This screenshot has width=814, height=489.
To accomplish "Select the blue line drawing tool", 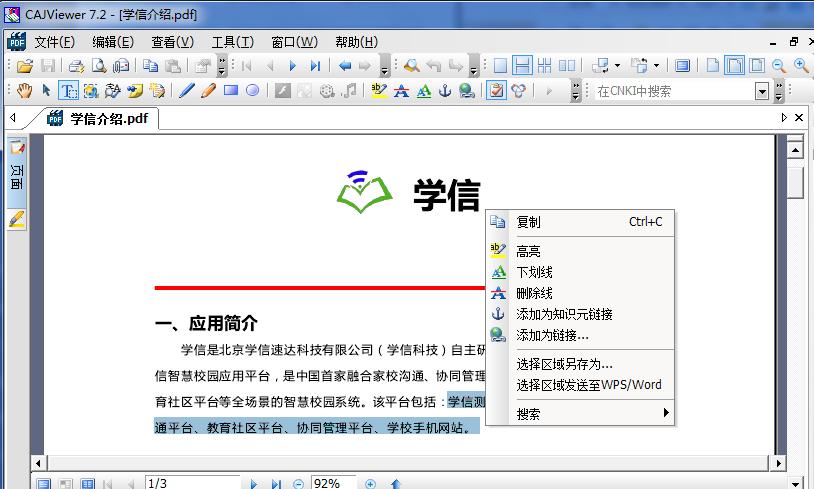I will [186, 91].
